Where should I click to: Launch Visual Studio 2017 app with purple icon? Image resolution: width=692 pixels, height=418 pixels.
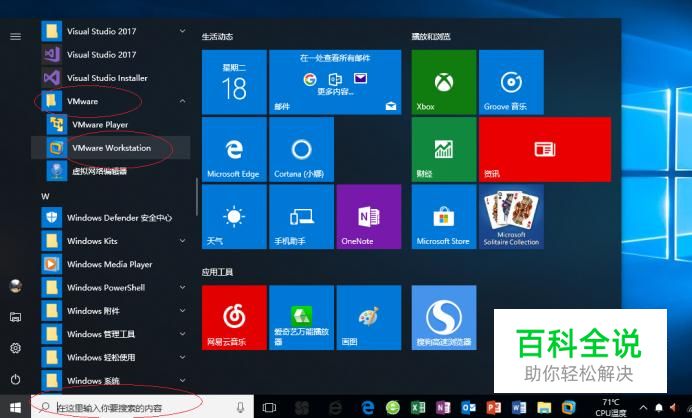pyautogui.click(x=110, y=55)
